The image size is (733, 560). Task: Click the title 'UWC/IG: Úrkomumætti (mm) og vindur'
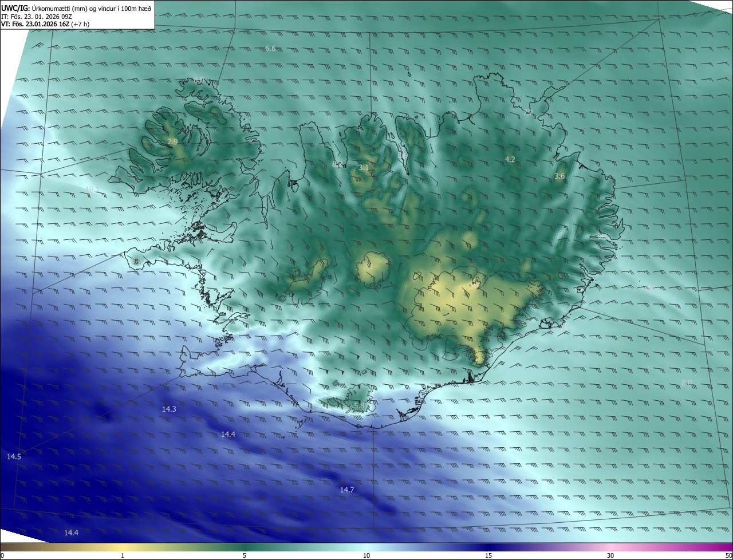tap(76, 8)
